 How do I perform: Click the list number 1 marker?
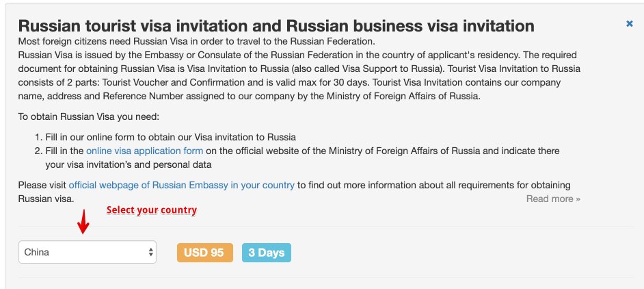click(38, 137)
